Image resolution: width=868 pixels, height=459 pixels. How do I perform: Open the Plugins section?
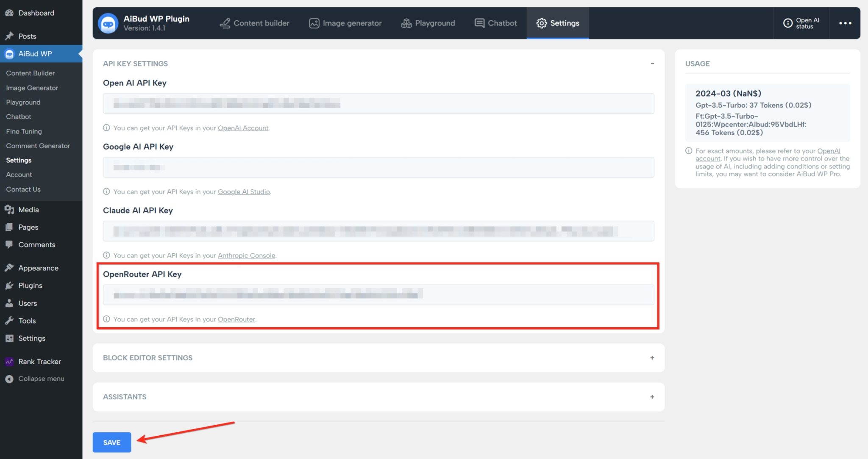pyautogui.click(x=30, y=285)
